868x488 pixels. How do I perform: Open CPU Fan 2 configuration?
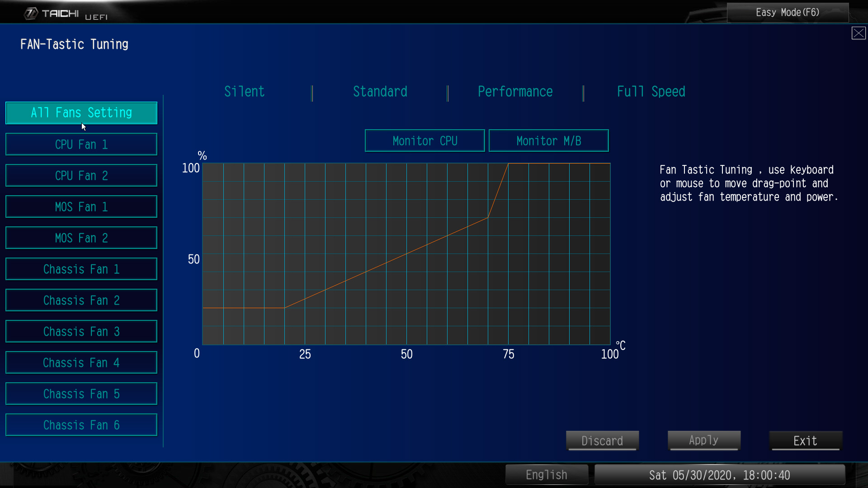pyautogui.click(x=81, y=175)
